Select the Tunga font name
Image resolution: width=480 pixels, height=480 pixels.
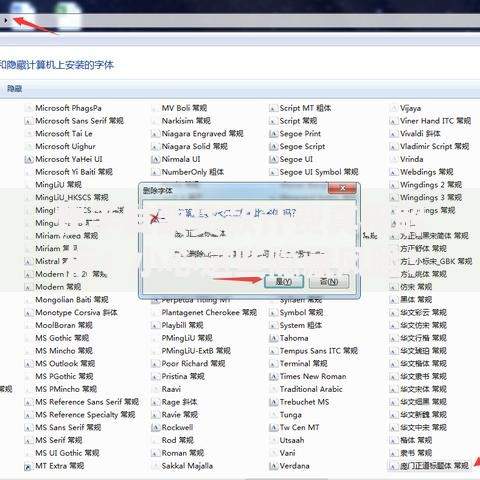point(291,415)
